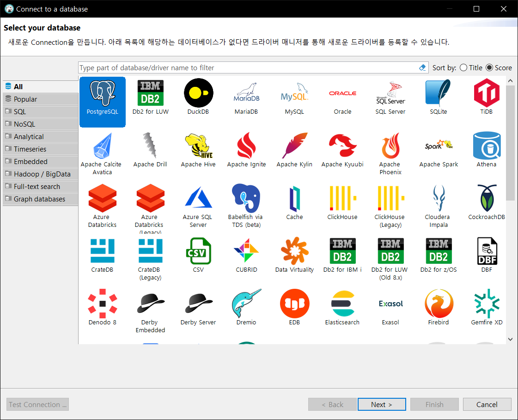Select the MariaDB icon

[x=246, y=93]
